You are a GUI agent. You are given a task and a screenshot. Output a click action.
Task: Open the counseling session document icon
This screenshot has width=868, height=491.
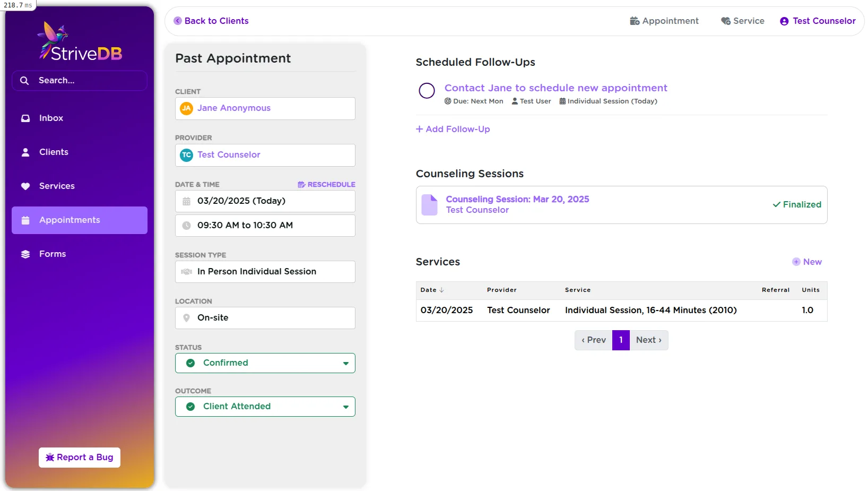(x=429, y=204)
